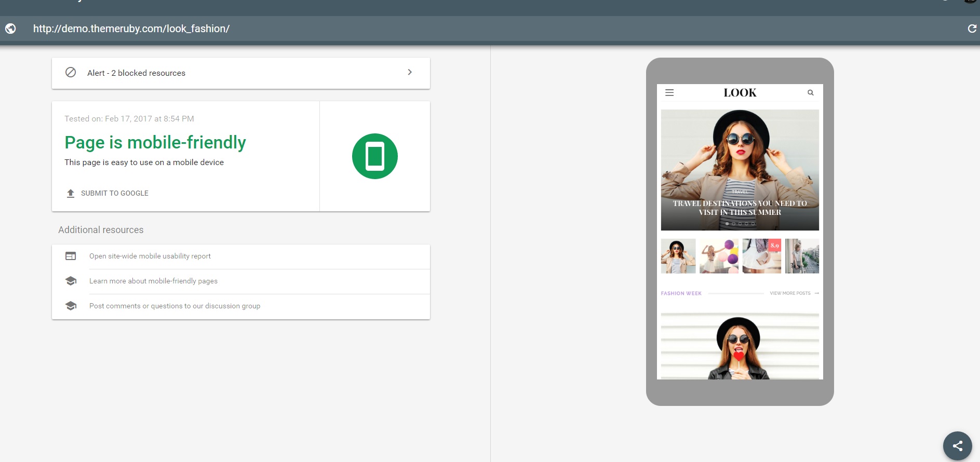This screenshot has height=462, width=980.
Task: Select the first slider dot in preview
Action: [727, 224]
